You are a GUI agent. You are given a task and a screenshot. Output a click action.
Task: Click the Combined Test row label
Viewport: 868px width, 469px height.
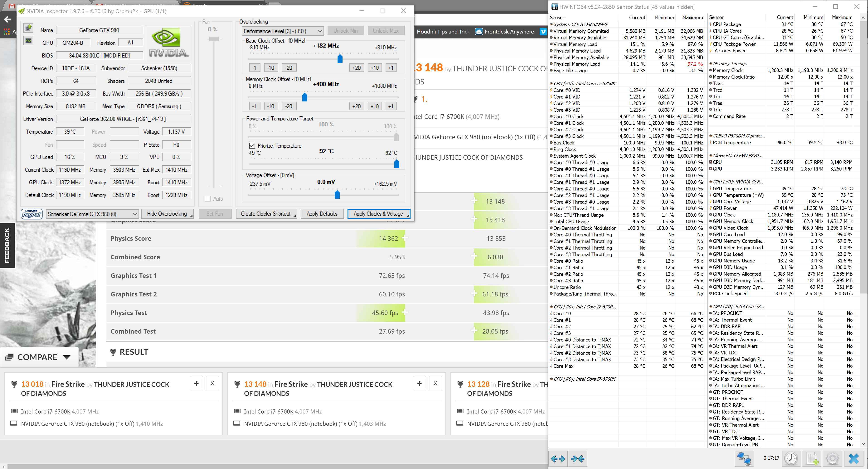pyautogui.click(x=133, y=332)
